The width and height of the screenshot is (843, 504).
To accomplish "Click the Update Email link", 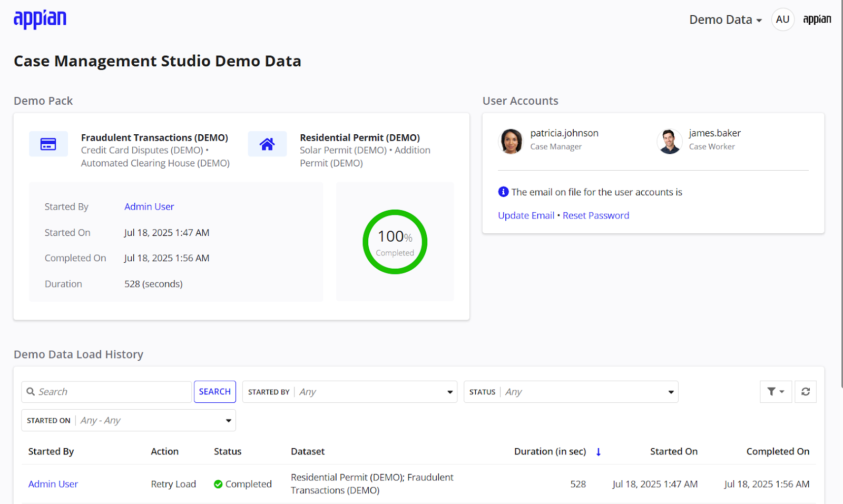I will coord(526,215).
